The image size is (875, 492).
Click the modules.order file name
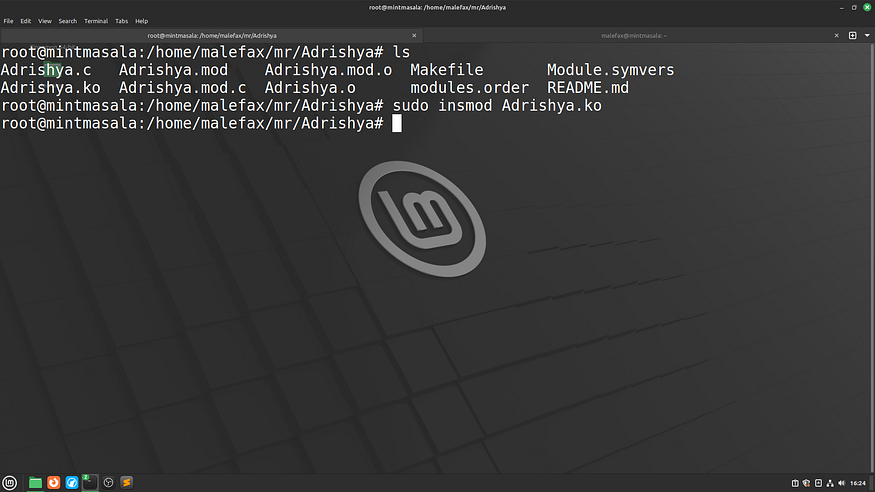tap(469, 88)
